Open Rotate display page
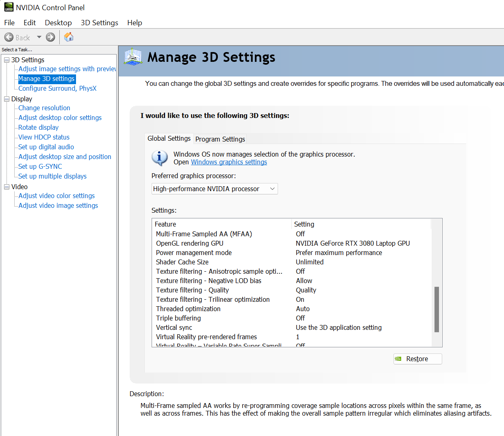The width and height of the screenshot is (504, 436). [x=38, y=127]
